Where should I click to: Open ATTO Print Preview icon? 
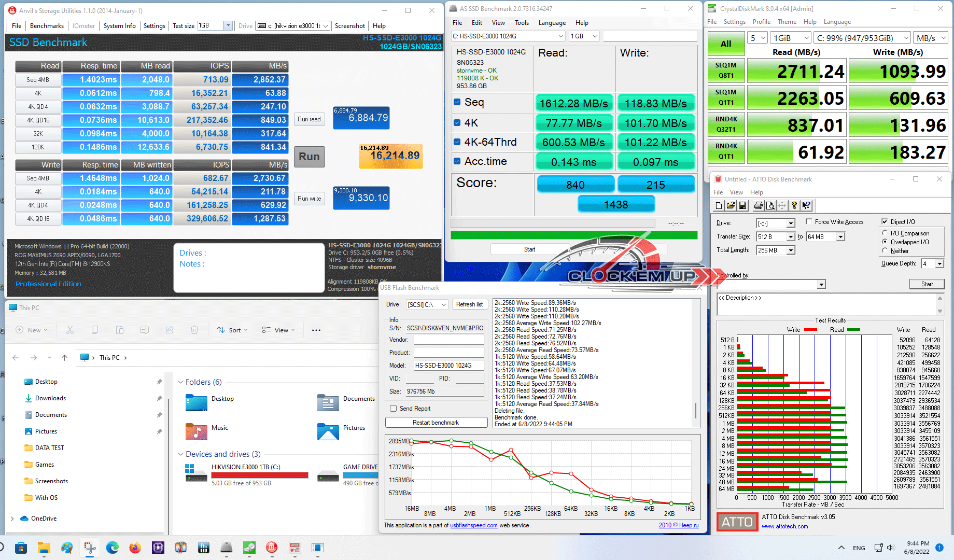[770, 206]
